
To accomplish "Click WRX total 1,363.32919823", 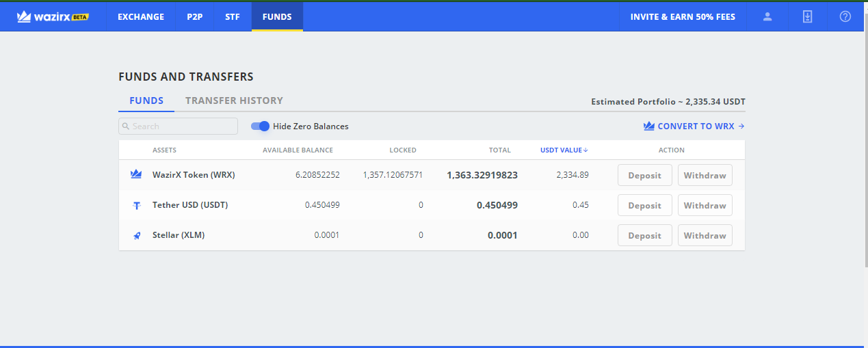I will [x=482, y=175].
